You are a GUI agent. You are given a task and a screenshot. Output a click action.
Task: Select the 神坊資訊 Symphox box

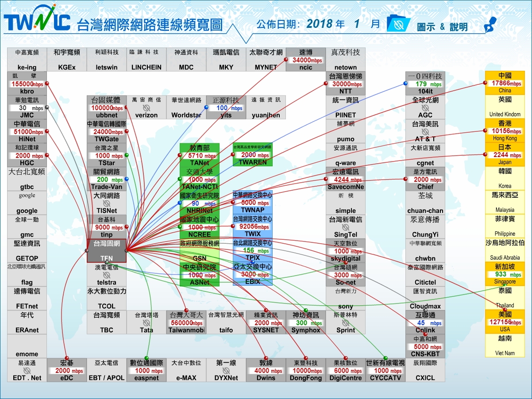click(306, 322)
